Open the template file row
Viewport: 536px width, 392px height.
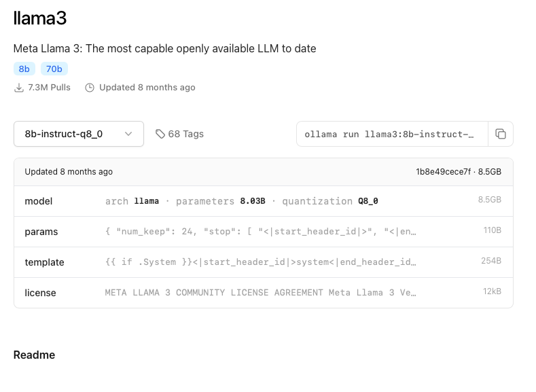coord(263,262)
